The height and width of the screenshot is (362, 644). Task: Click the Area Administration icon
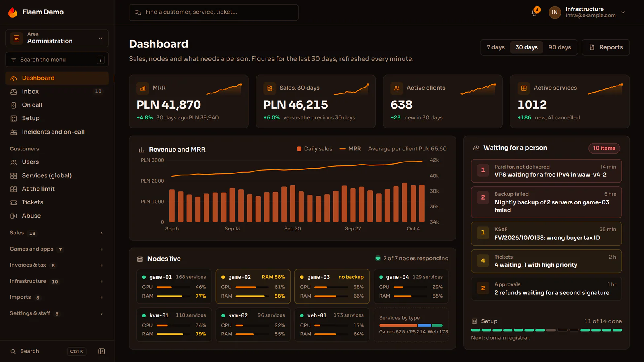click(17, 38)
